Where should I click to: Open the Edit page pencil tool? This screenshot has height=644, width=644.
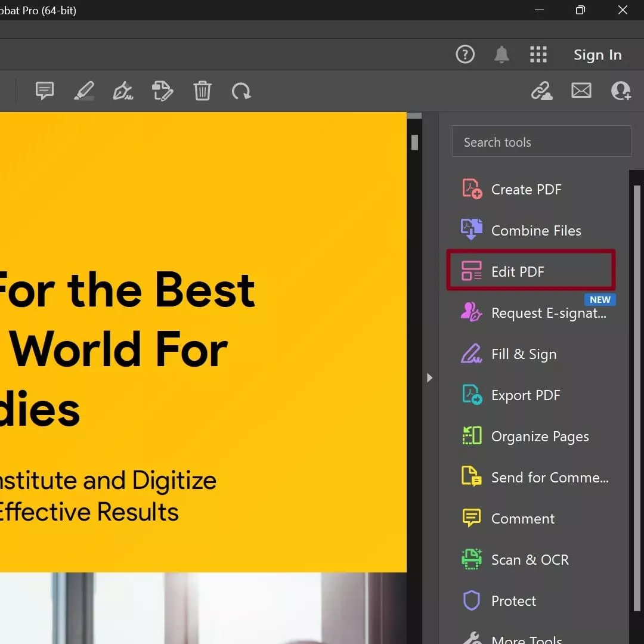click(163, 91)
